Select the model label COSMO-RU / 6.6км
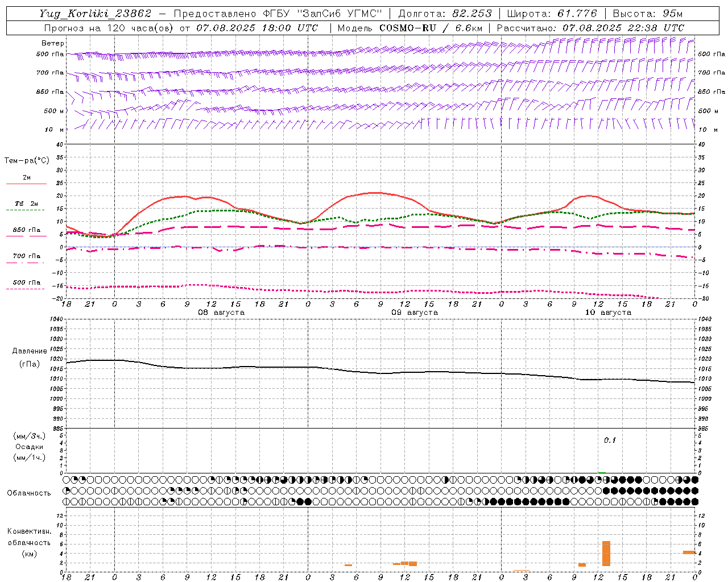 click(431, 28)
